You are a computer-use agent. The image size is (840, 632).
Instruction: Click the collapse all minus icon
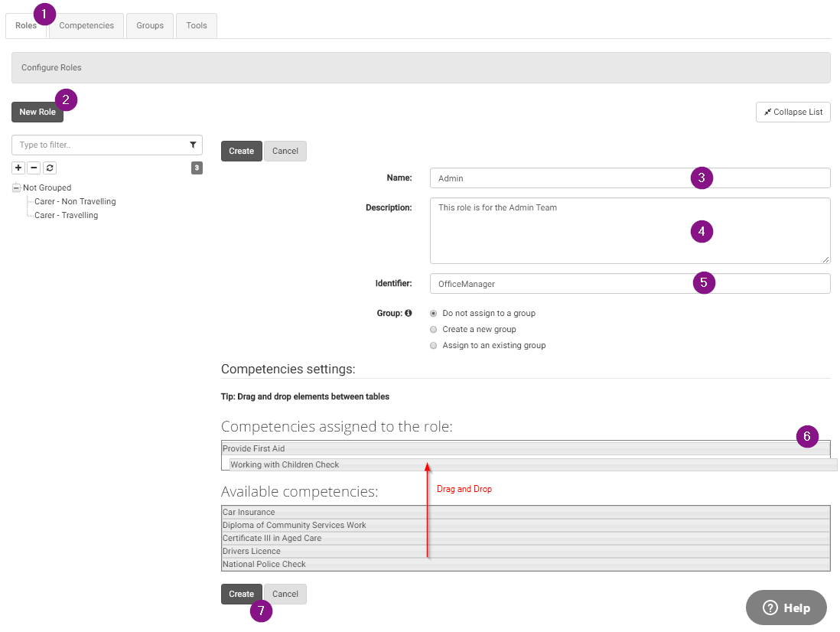[x=34, y=168]
